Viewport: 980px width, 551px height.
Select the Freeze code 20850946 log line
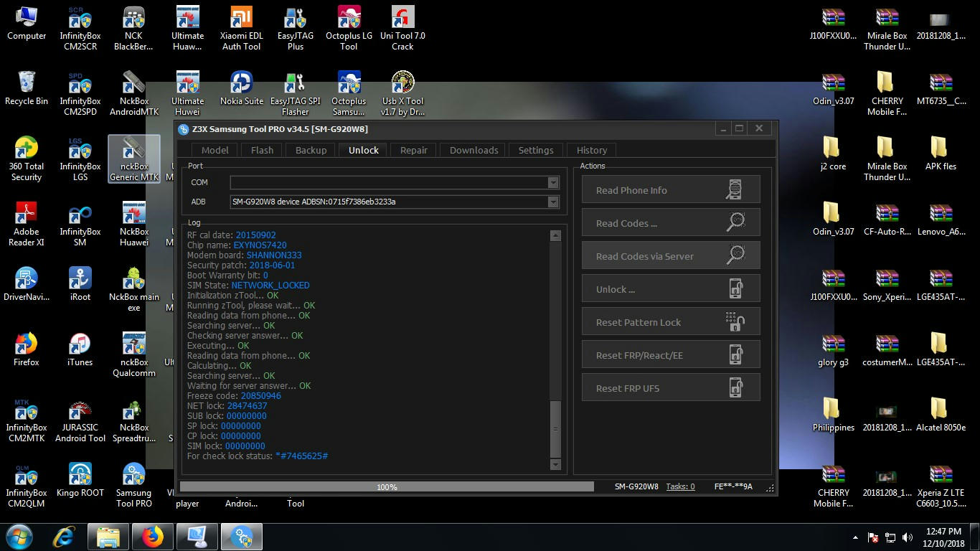point(234,396)
